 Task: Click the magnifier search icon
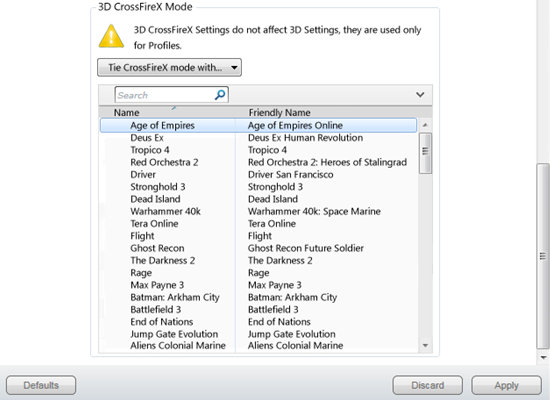pyautogui.click(x=220, y=95)
